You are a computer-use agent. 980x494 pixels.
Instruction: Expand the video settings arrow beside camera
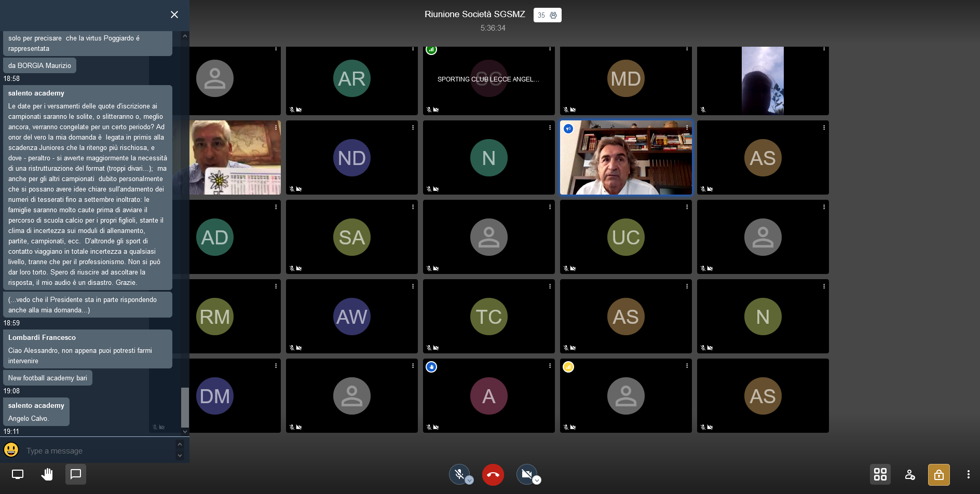coord(537,481)
